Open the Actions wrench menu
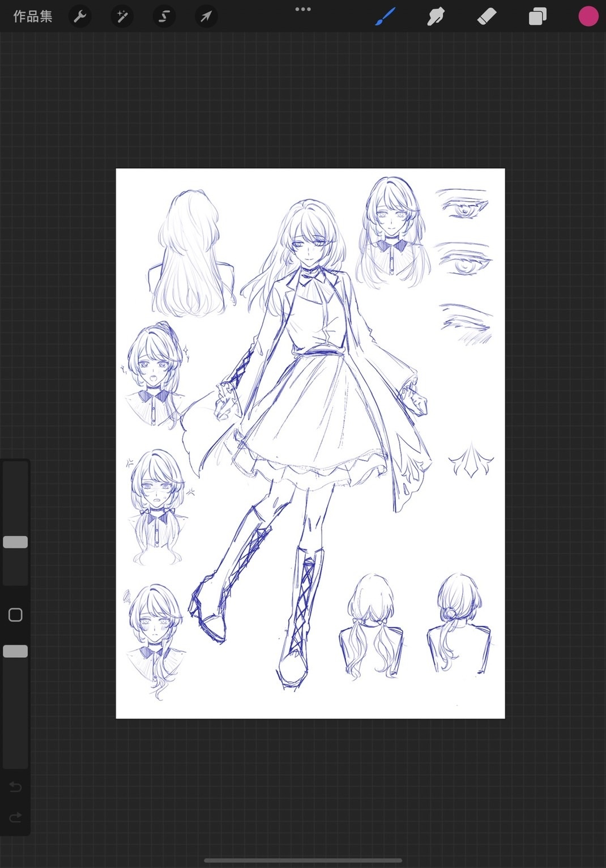Viewport: 606px width, 868px height. point(80,16)
